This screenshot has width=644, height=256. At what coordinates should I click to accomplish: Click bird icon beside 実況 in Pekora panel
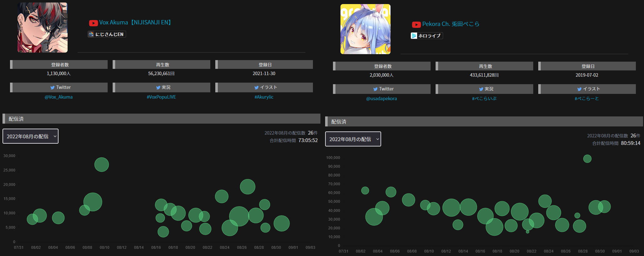[x=481, y=89]
